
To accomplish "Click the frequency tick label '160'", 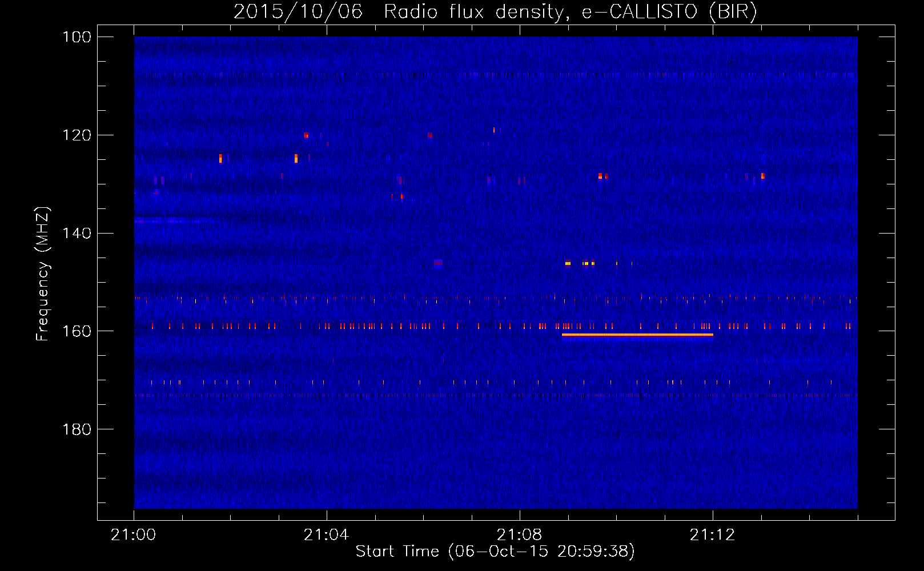I will pyautogui.click(x=77, y=331).
